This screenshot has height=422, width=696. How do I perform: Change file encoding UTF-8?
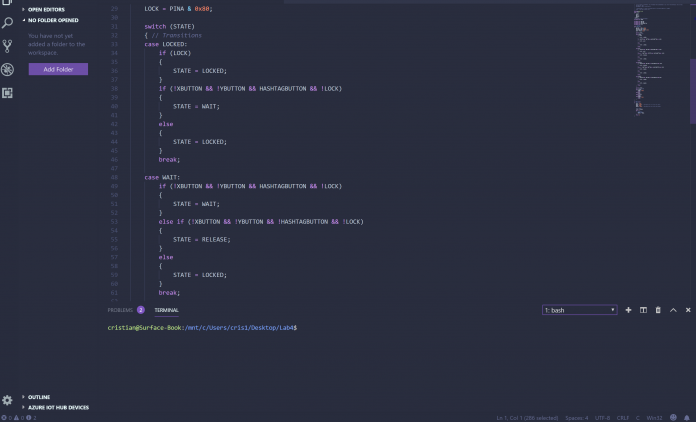click(602, 418)
